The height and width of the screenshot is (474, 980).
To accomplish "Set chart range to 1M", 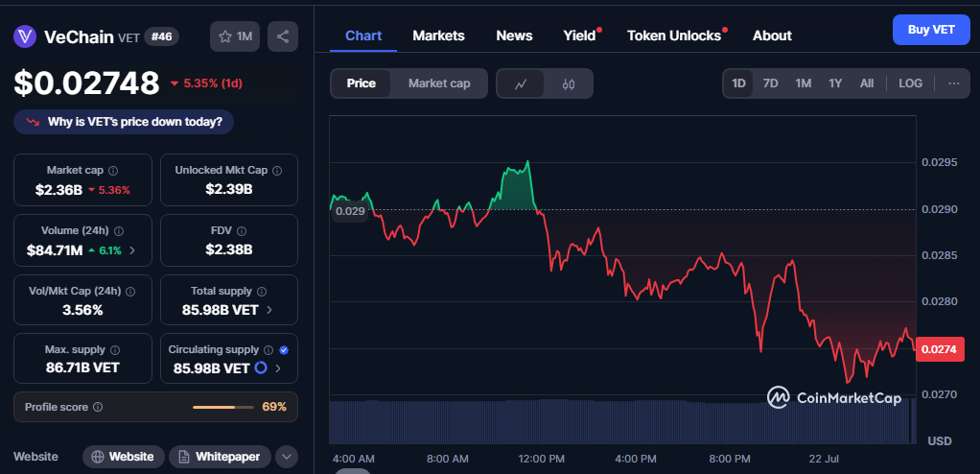I will point(804,83).
